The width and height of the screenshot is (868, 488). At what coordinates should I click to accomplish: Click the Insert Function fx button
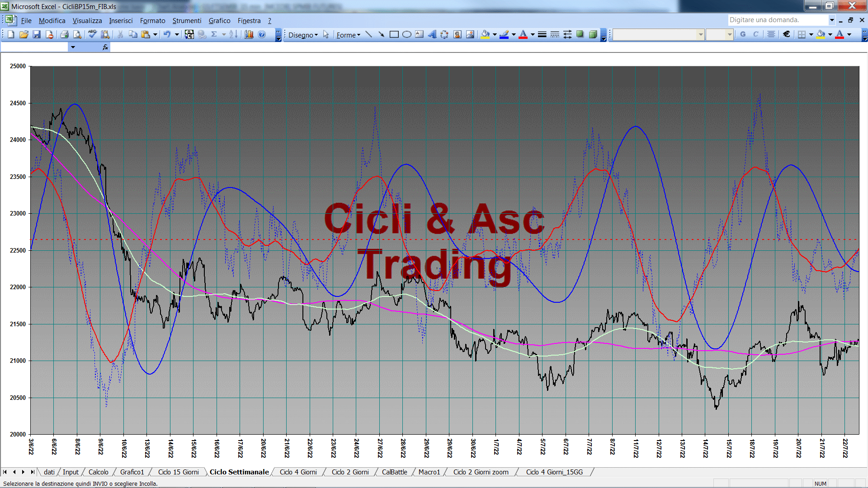coord(105,47)
